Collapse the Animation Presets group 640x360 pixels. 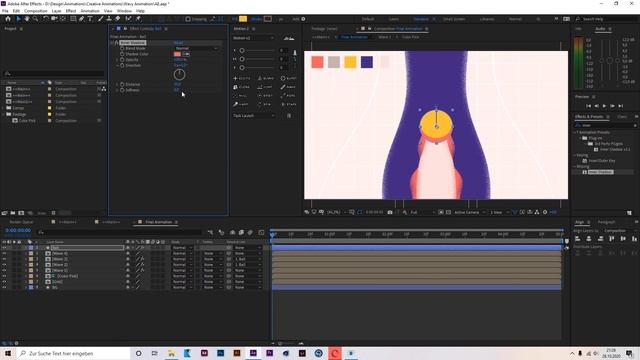(x=575, y=133)
